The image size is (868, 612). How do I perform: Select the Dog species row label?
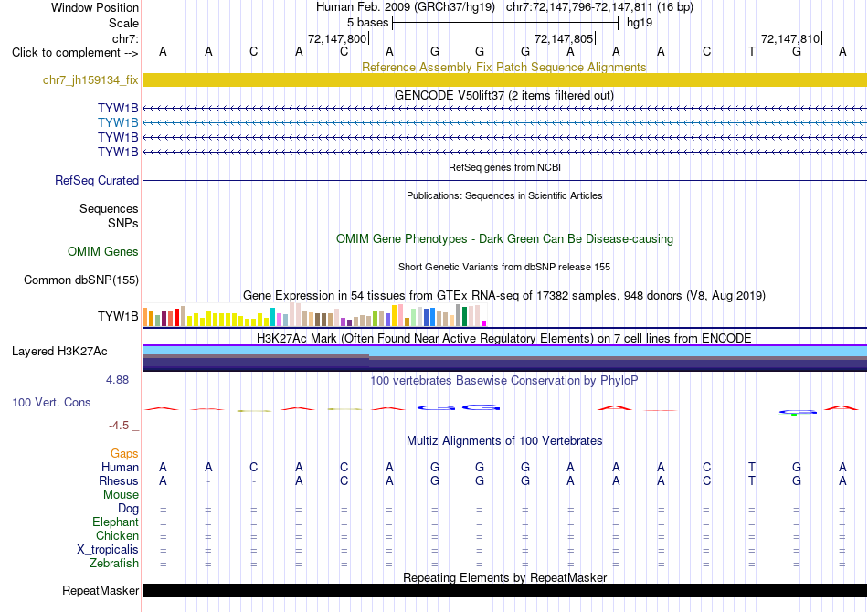click(x=128, y=509)
